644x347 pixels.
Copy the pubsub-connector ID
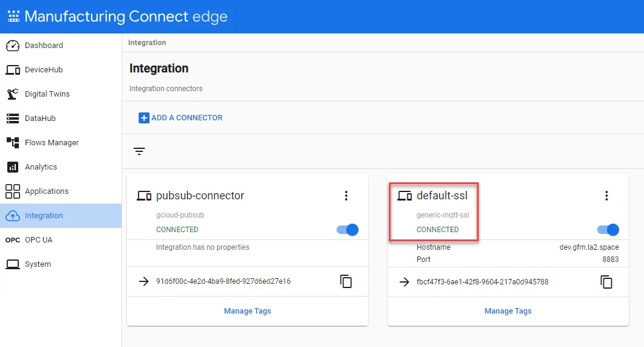pos(346,281)
